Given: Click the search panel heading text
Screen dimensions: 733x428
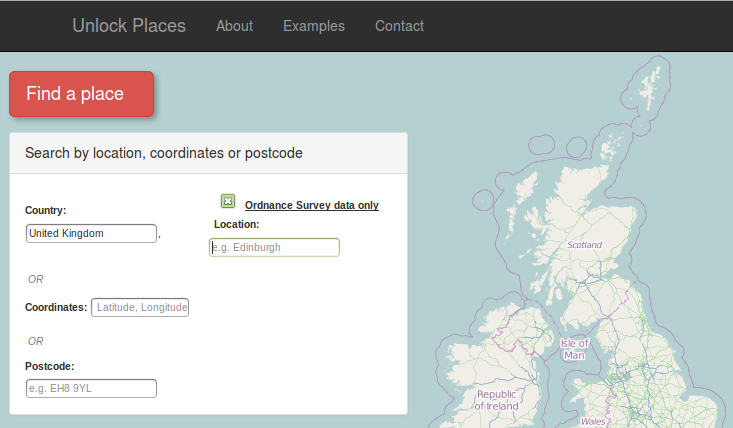Looking at the screenshot, I should pyautogui.click(x=164, y=153).
